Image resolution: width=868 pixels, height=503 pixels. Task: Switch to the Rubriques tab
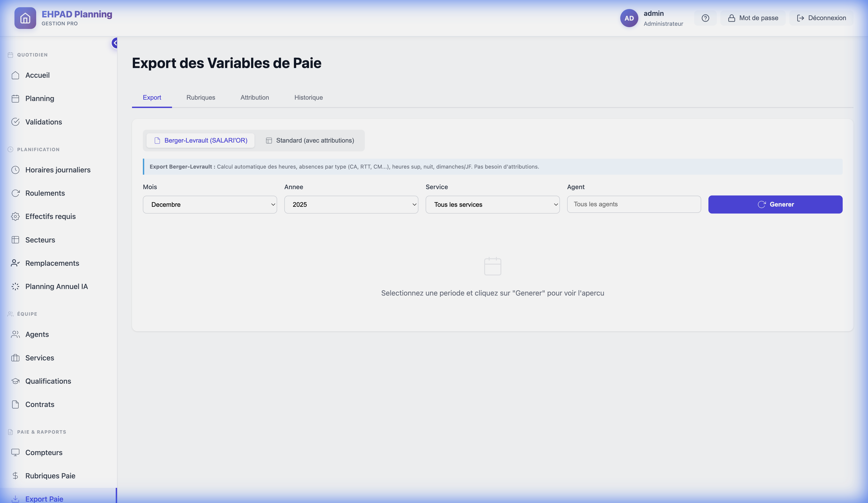pos(201,97)
